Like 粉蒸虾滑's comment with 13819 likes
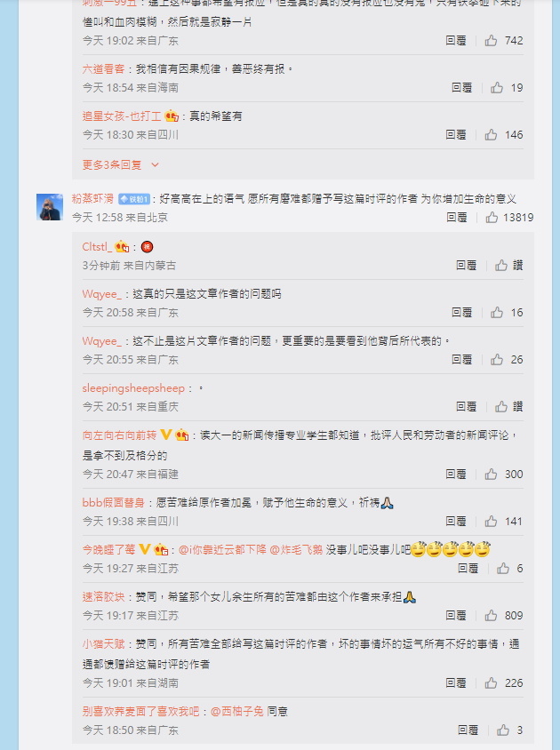The width and height of the screenshot is (560, 750). [x=509, y=218]
